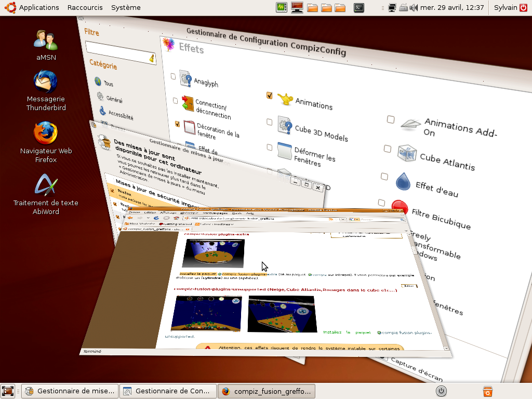Click the Connection/déconnection door icon
Viewport: 532px width, 399px height.
point(188,103)
